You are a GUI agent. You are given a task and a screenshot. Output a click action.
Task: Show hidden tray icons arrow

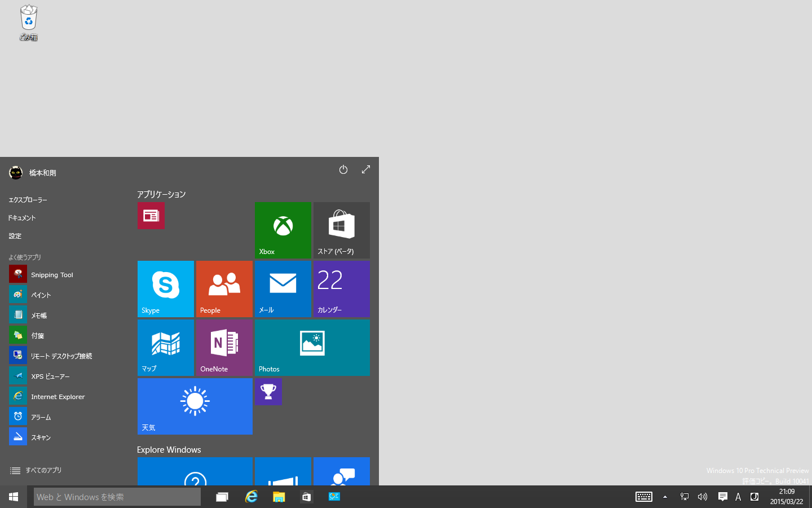point(665,497)
